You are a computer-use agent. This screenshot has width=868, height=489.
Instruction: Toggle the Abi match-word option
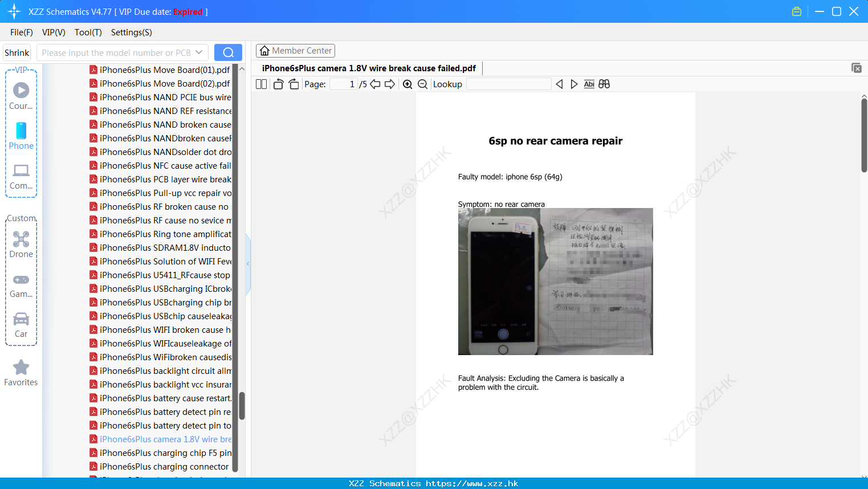coord(589,84)
